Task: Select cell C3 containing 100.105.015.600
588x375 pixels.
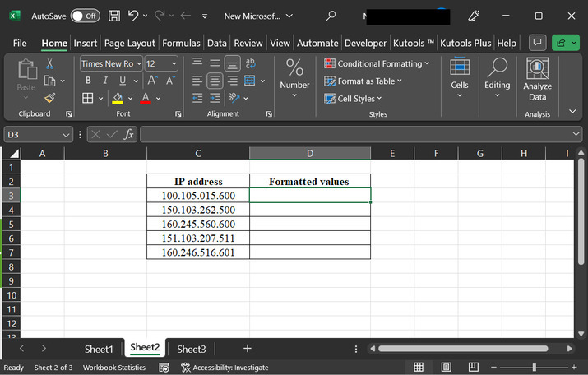Action: (x=198, y=196)
